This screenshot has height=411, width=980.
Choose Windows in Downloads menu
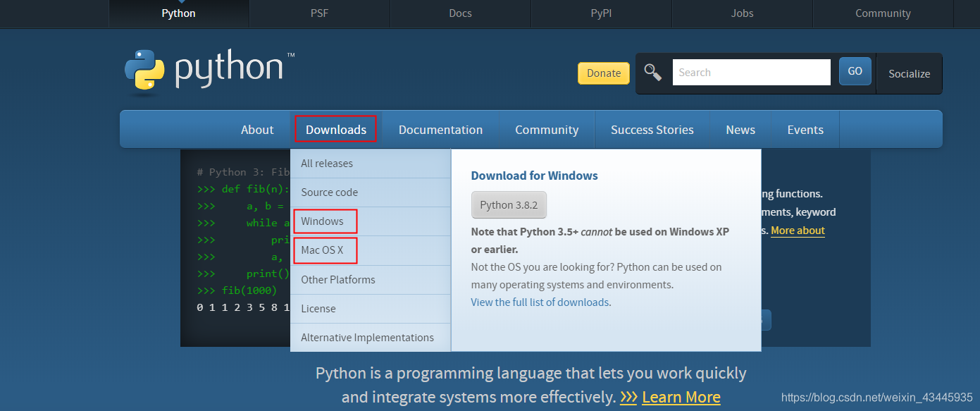(371, 221)
